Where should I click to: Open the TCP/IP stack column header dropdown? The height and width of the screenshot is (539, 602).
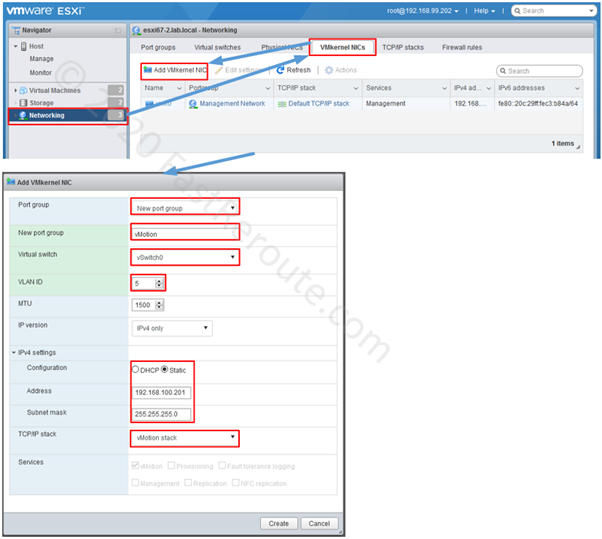pos(356,88)
